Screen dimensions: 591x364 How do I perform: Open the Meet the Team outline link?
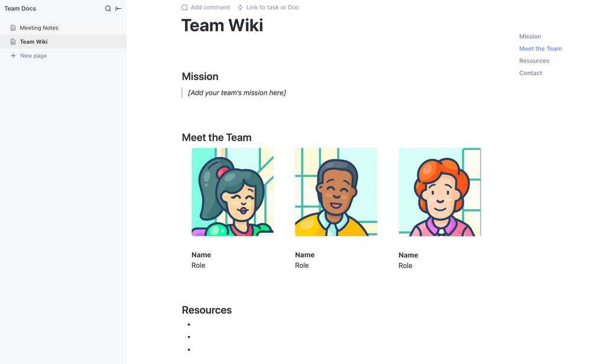(x=540, y=48)
